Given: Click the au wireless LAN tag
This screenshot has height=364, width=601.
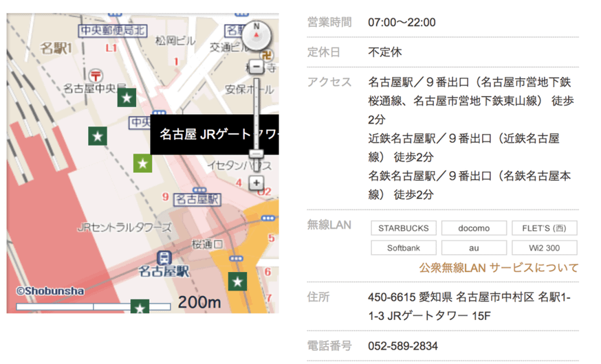Looking at the screenshot, I should pyautogui.click(x=474, y=248).
